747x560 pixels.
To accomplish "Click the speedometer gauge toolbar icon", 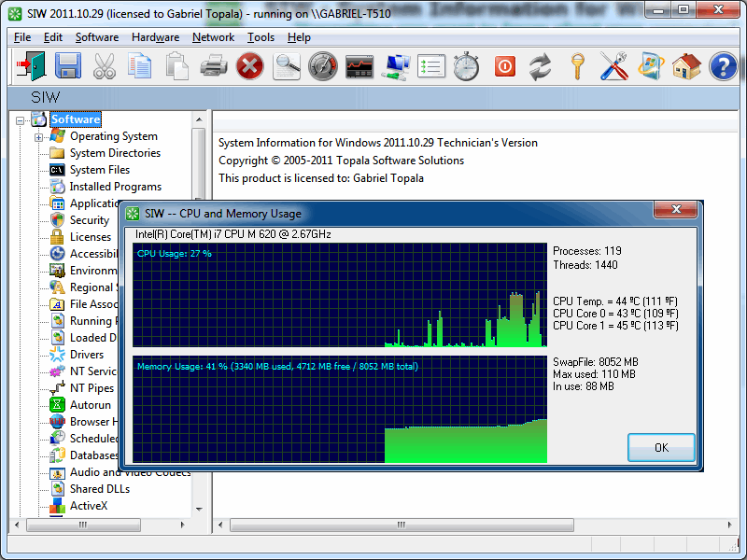I will pos(323,66).
